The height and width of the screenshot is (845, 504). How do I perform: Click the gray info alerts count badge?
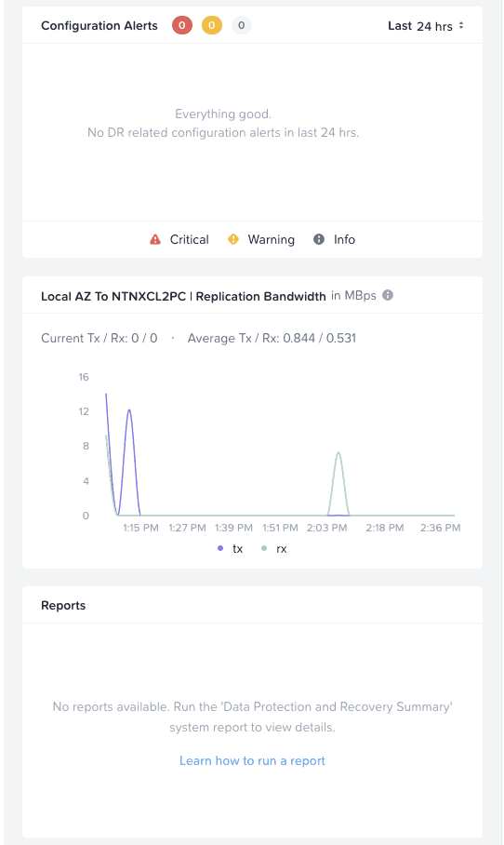[241, 25]
